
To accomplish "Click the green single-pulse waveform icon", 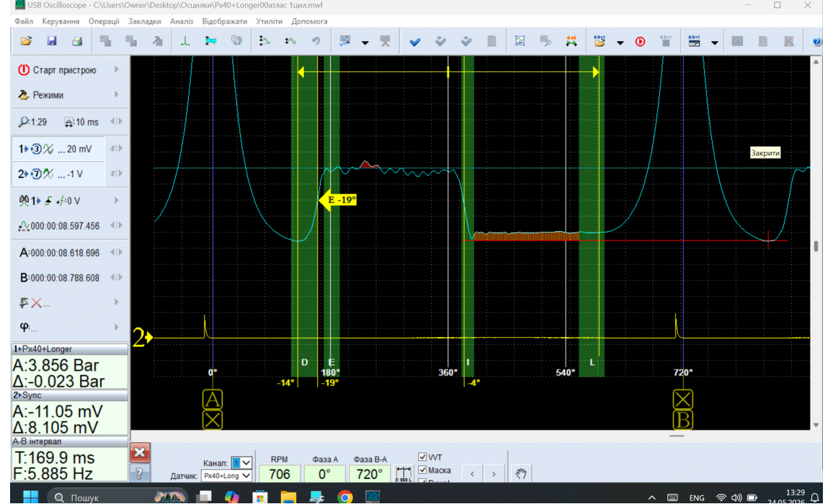I will [x=185, y=41].
